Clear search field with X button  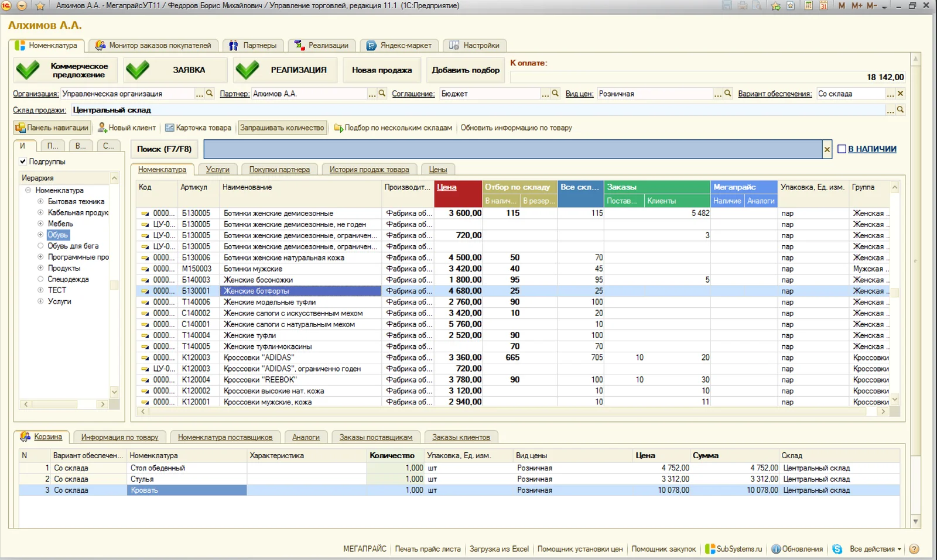(827, 149)
